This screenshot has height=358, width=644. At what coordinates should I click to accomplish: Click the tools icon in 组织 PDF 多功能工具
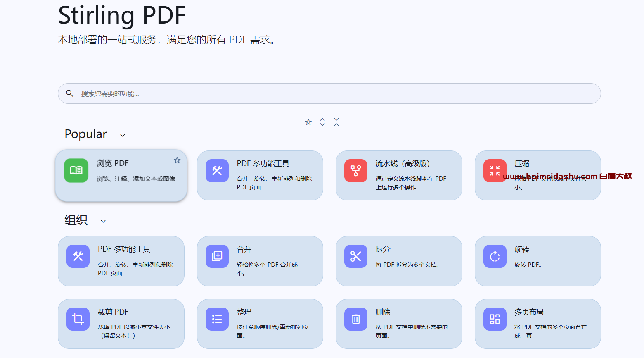coord(78,256)
